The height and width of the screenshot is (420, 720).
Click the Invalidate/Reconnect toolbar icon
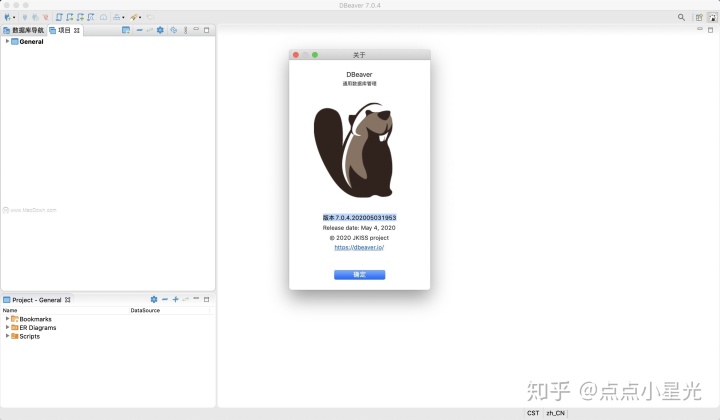(x=35, y=17)
